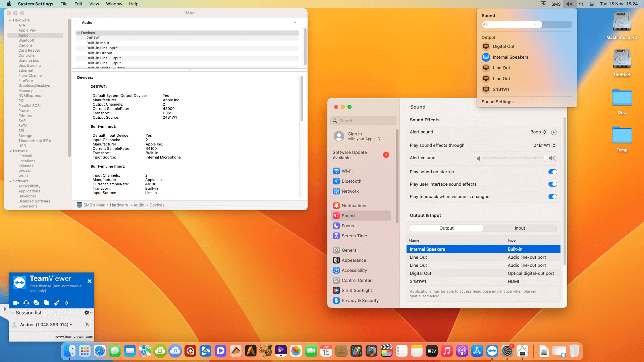Toggle Play sound on startup
Viewport: 644px width, 362px height.
coord(552,172)
